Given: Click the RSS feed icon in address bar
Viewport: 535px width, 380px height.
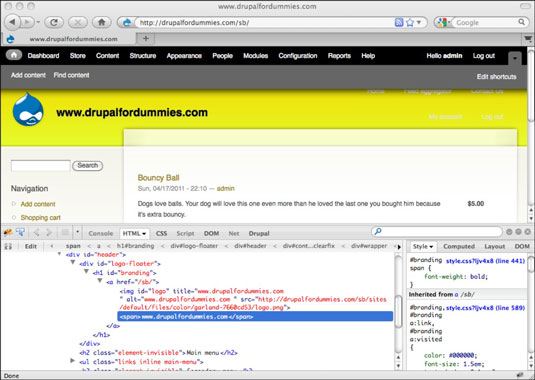Looking at the screenshot, I should click(399, 23).
